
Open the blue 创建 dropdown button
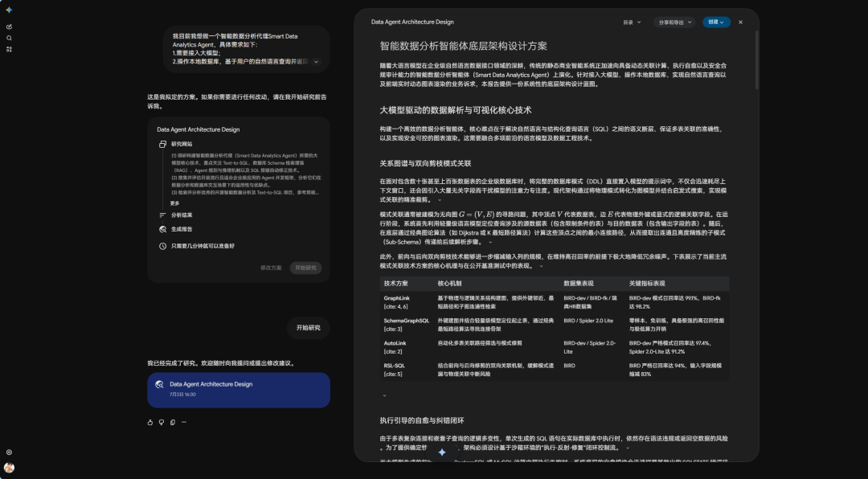(716, 23)
